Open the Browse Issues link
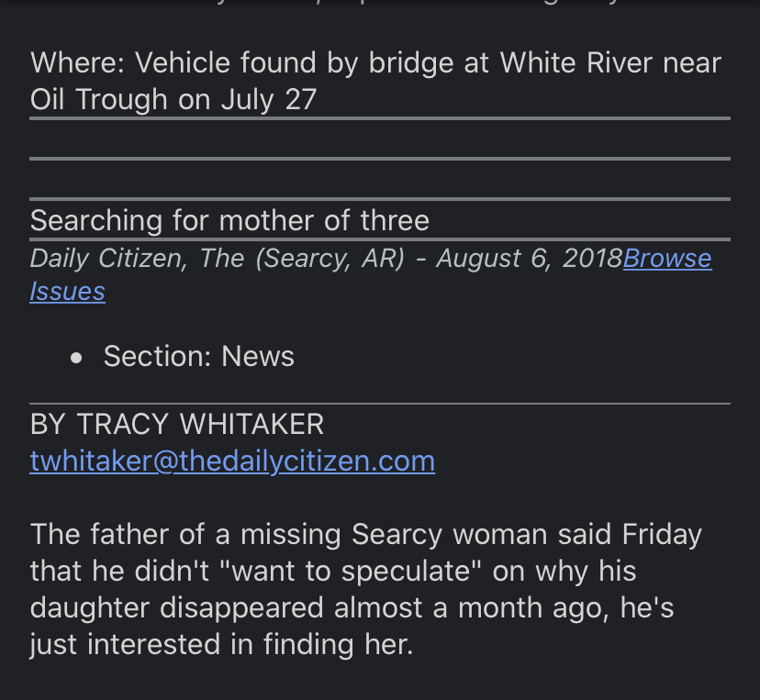Viewport: 760px width, 700px height. pos(666,259)
